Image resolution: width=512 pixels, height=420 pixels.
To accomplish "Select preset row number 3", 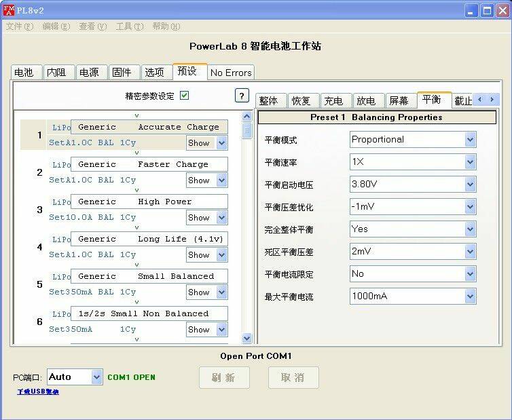I will tap(39, 210).
